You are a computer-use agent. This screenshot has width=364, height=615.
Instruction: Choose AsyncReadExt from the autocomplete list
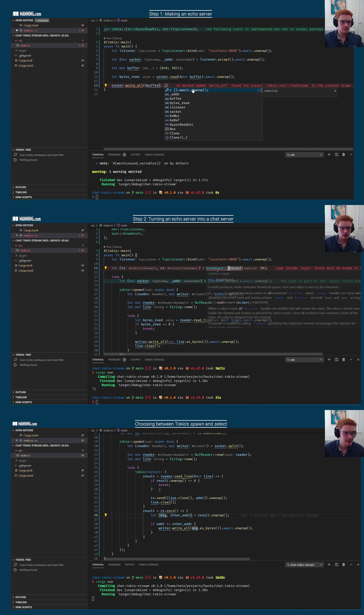pyautogui.click(x=181, y=125)
